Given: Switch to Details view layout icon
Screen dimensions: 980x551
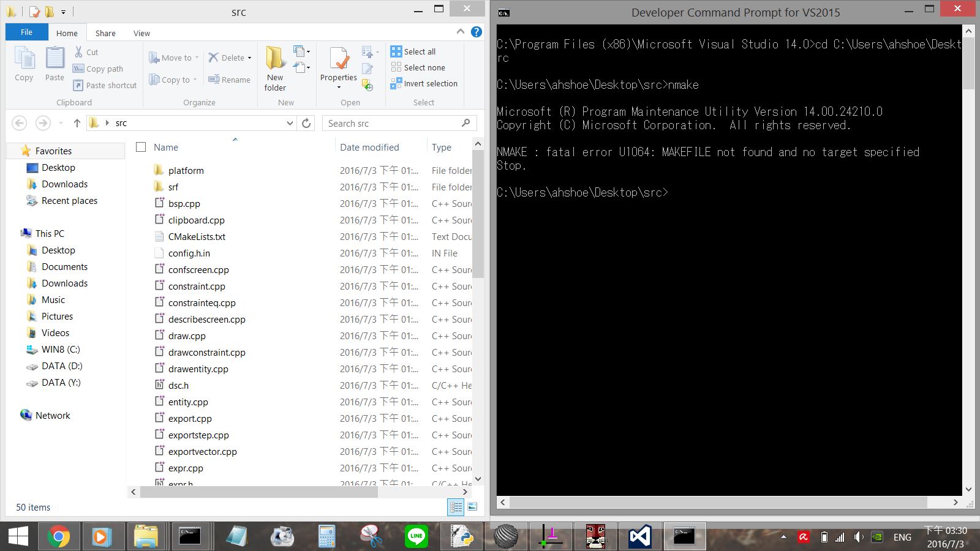Looking at the screenshot, I should tap(456, 506).
